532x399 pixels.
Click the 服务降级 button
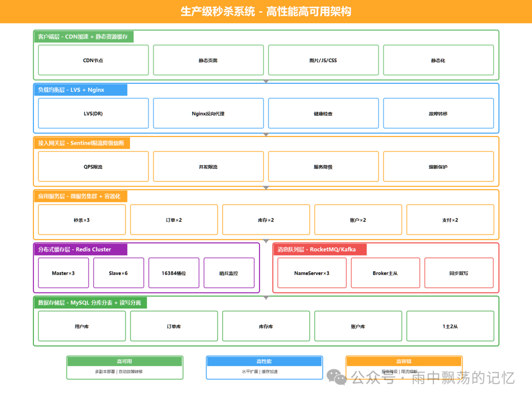point(323,166)
